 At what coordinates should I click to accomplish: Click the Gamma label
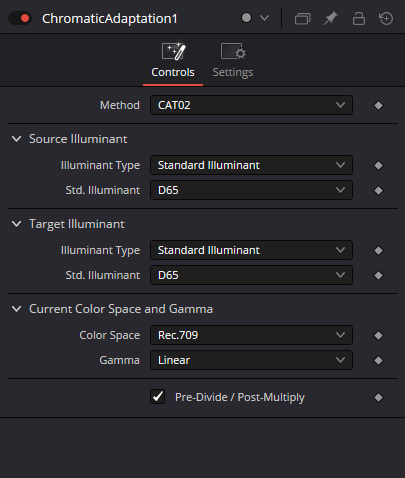tap(119, 360)
